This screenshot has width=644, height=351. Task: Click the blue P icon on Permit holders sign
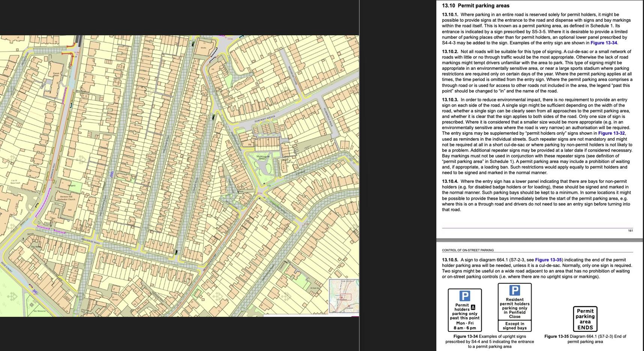pos(465,296)
